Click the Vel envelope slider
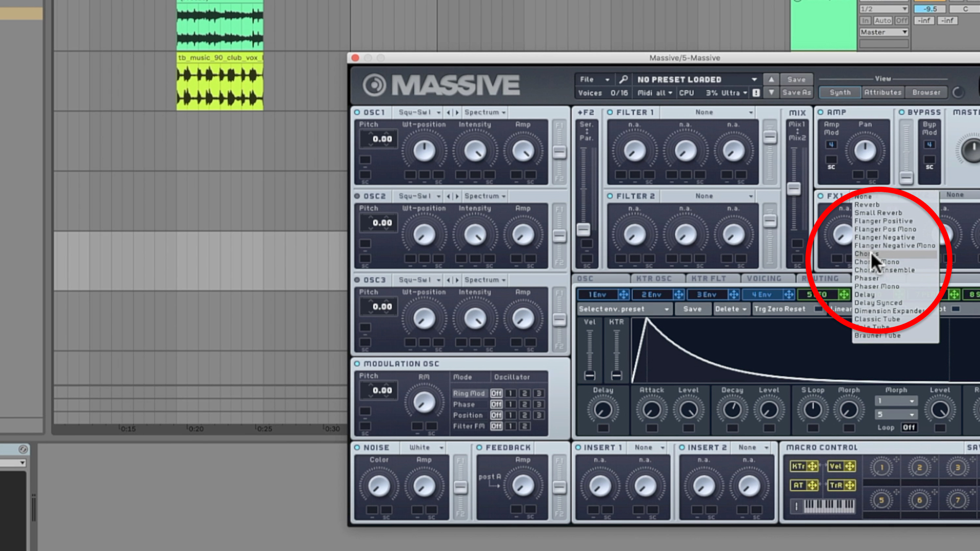 590,376
